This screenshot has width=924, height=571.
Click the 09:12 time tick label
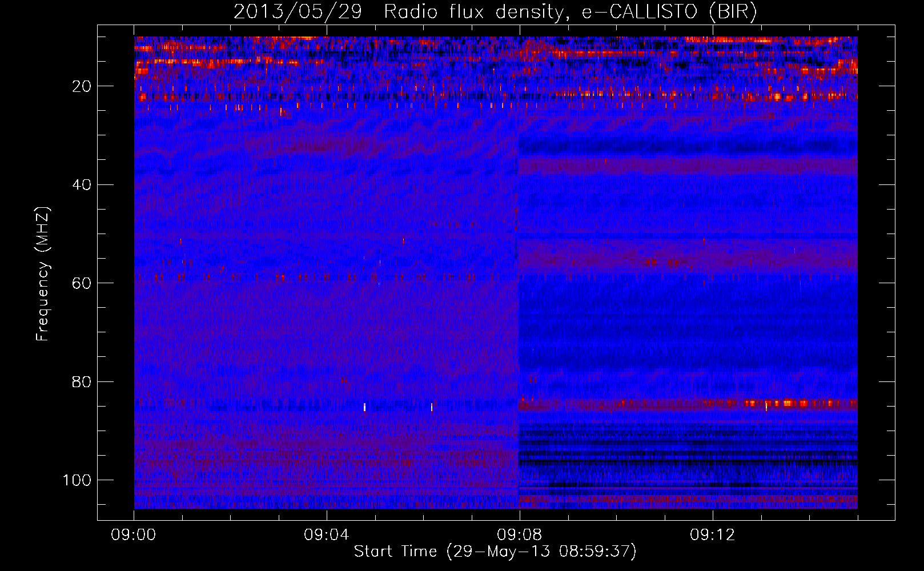pos(713,535)
